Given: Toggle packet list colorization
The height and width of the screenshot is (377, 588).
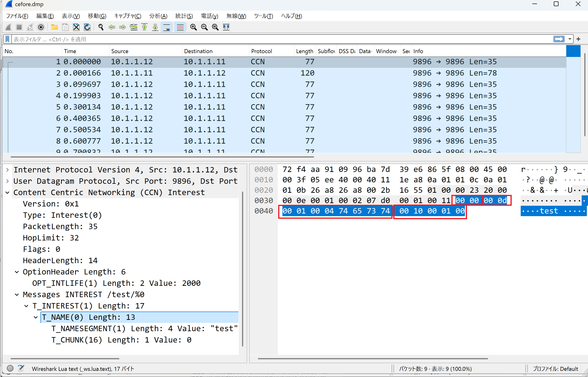Looking at the screenshot, I should pyautogui.click(x=180, y=27).
